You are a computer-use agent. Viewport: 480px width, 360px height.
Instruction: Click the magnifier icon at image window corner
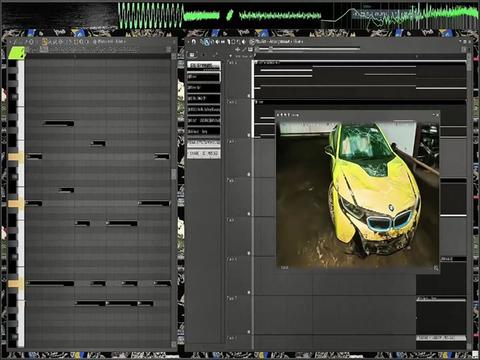tap(436, 268)
